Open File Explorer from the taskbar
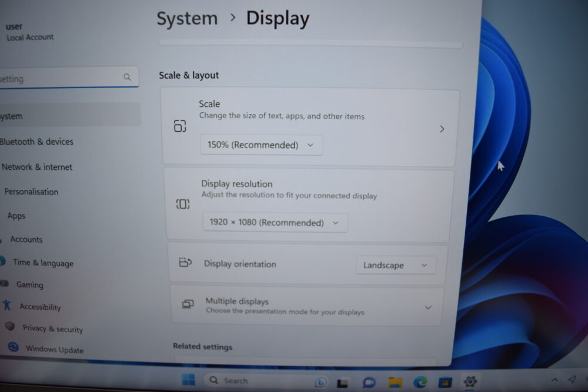 point(395,382)
